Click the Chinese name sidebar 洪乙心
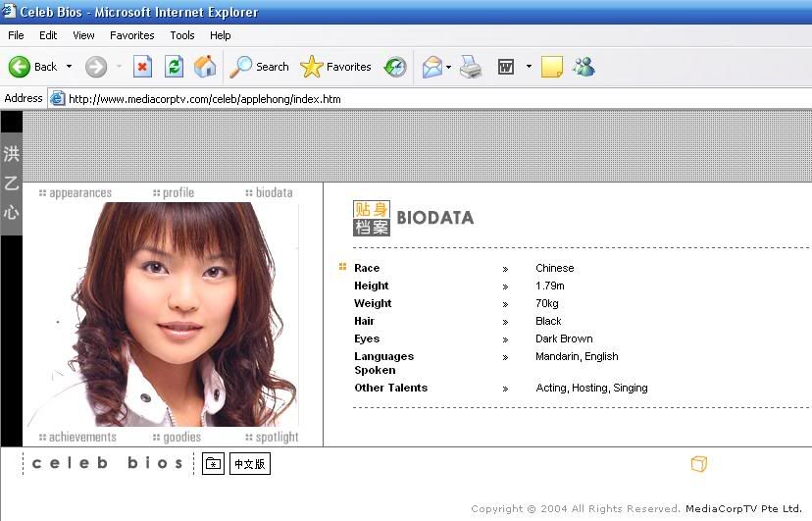 click(x=12, y=182)
